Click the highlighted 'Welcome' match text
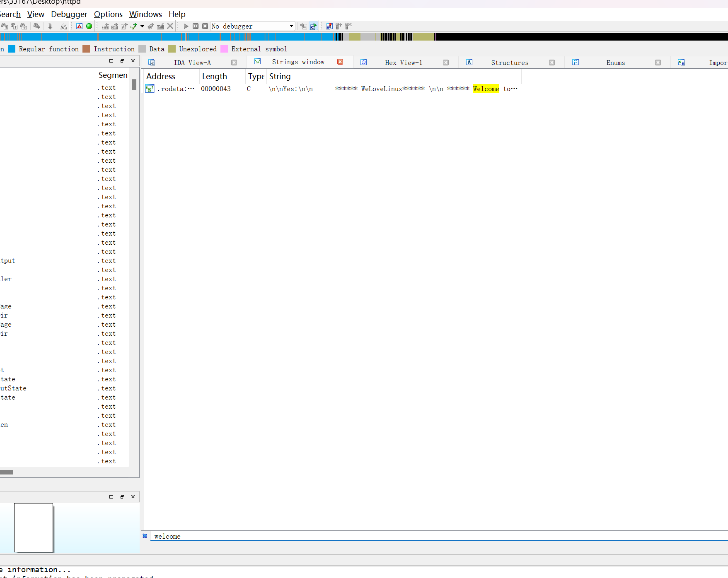 point(486,89)
